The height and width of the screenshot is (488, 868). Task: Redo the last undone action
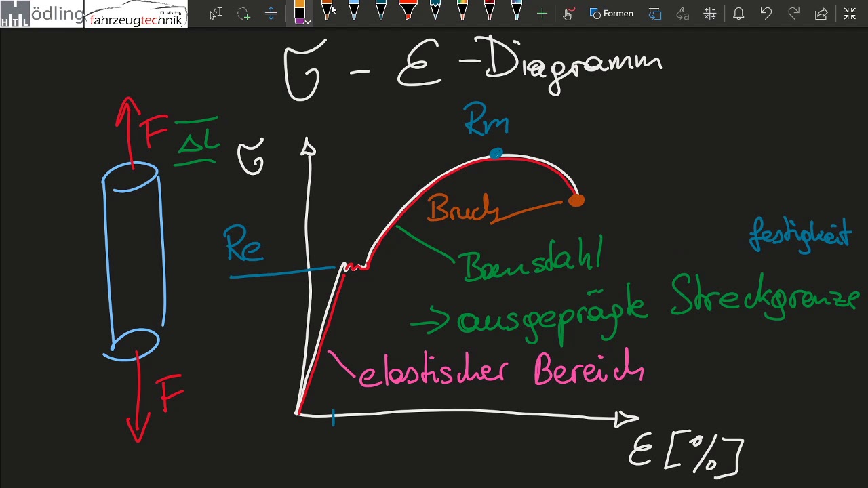[793, 14]
